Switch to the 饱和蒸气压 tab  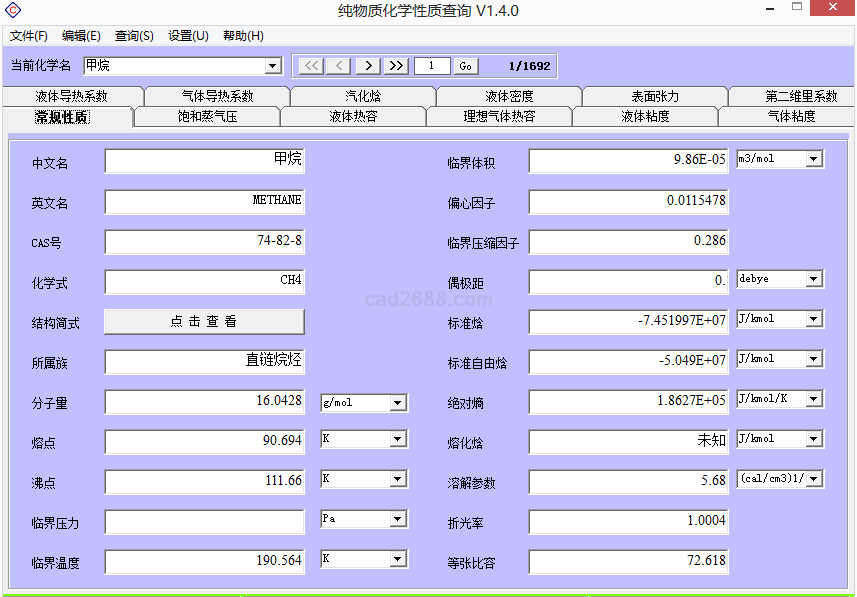(x=207, y=117)
